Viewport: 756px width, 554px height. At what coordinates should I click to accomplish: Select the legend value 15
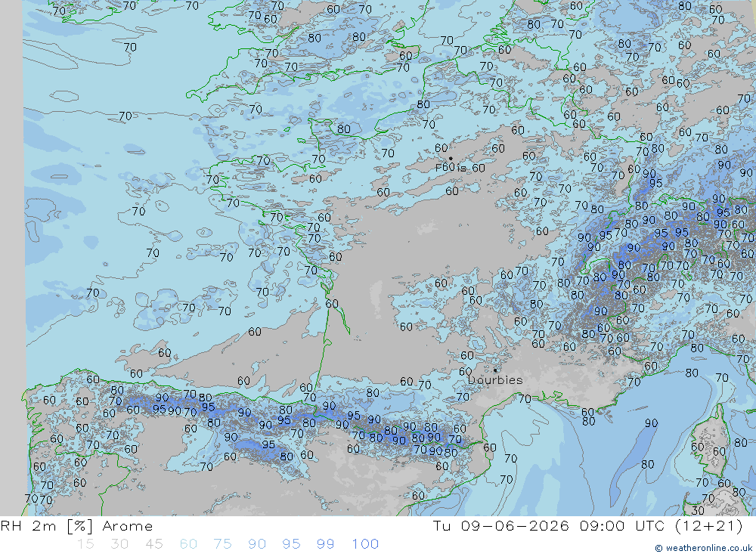coord(85,544)
